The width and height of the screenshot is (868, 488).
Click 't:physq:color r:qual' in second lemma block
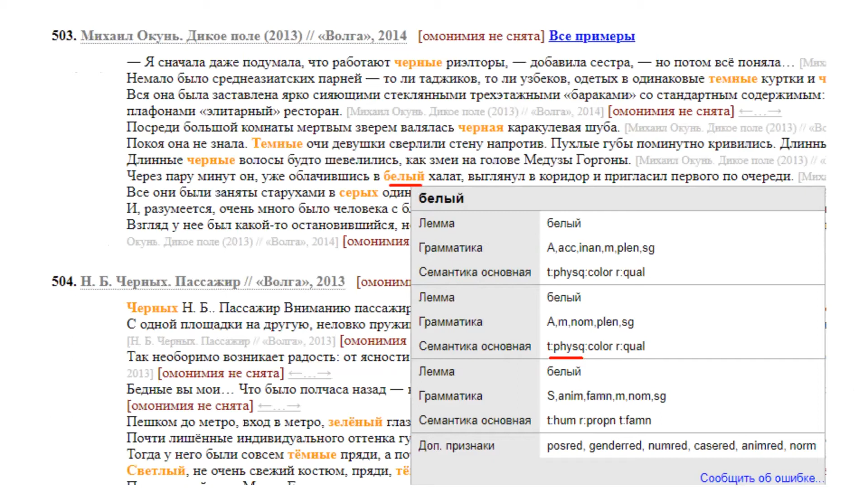[x=595, y=346]
